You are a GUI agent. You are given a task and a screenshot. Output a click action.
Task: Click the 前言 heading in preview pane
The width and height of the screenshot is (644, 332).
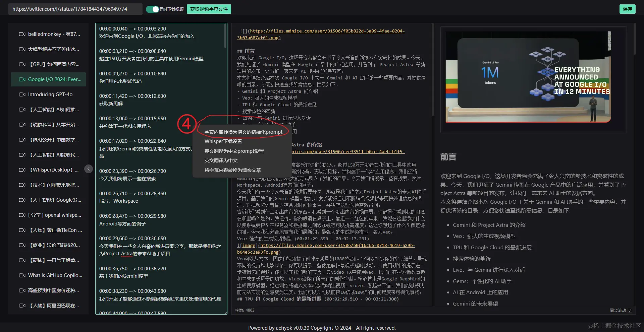point(448,157)
